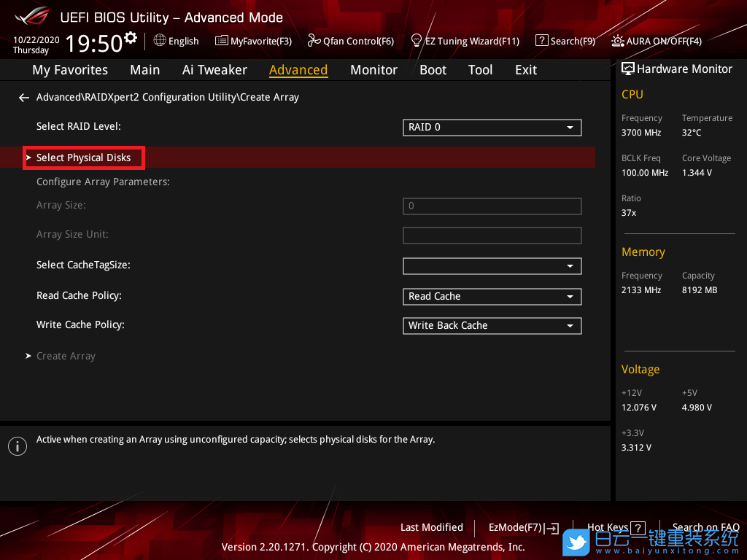Expand the Read Cache Policy dropdown
The width and height of the screenshot is (747, 560).
tap(492, 296)
